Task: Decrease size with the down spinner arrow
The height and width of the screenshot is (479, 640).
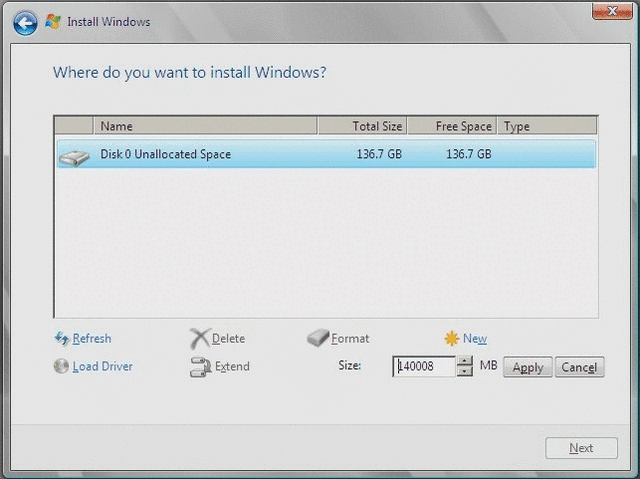Action: [x=464, y=371]
